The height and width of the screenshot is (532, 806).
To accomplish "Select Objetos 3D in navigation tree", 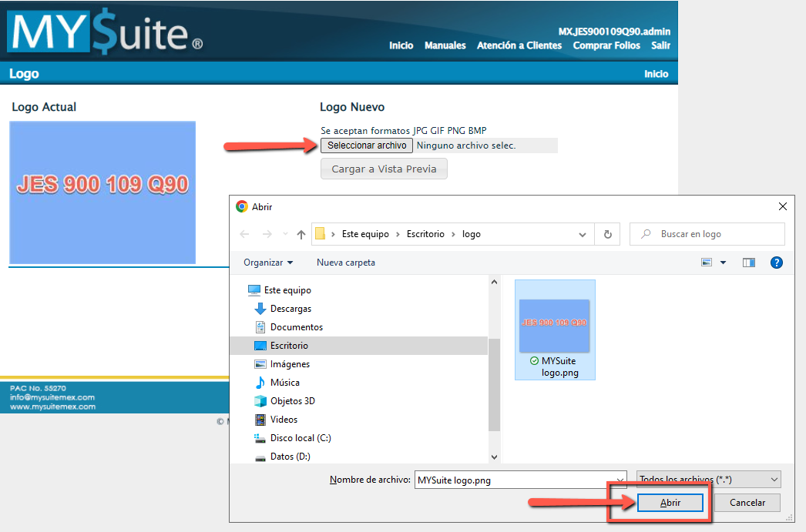I will pos(293,401).
